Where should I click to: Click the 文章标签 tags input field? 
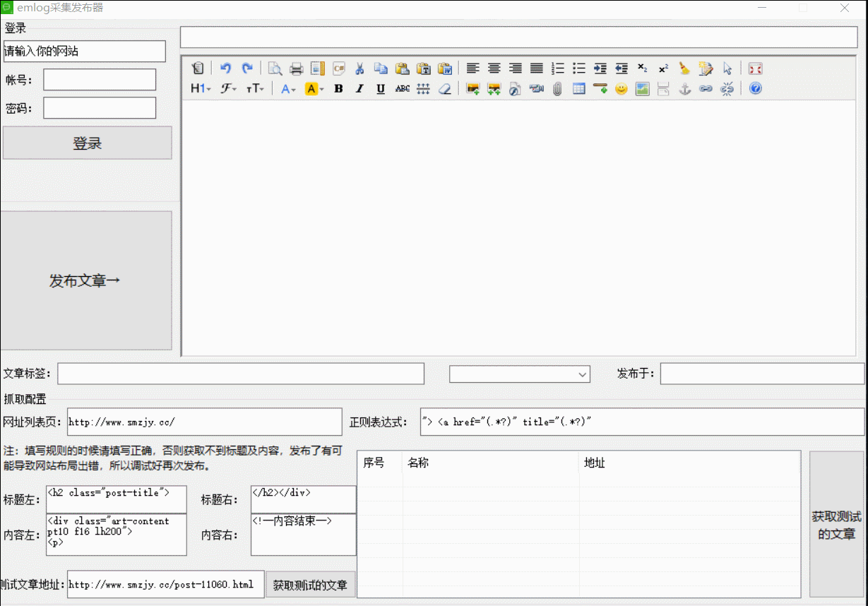[x=241, y=374]
